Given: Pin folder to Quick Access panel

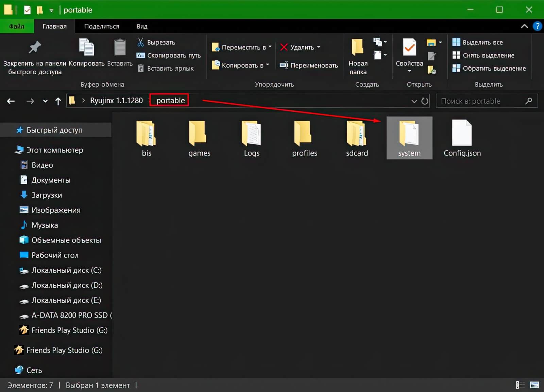Looking at the screenshot, I should [35, 48].
